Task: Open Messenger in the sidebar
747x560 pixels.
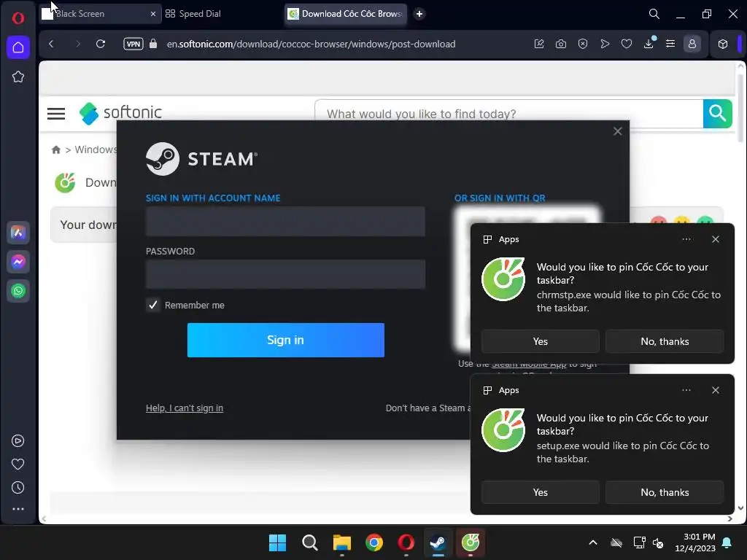Action: tap(18, 262)
